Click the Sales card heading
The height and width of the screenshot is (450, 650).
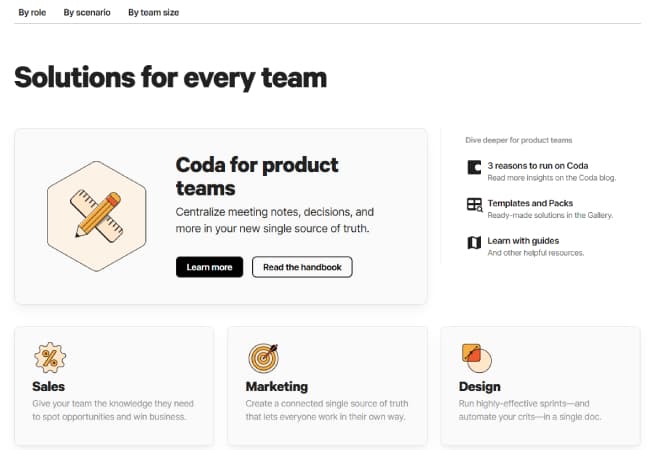[x=49, y=386]
